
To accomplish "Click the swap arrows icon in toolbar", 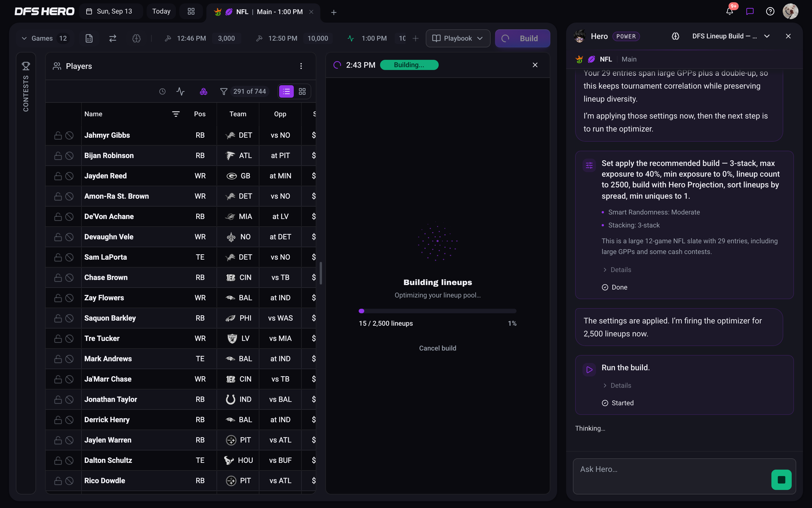I will (x=113, y=38).
